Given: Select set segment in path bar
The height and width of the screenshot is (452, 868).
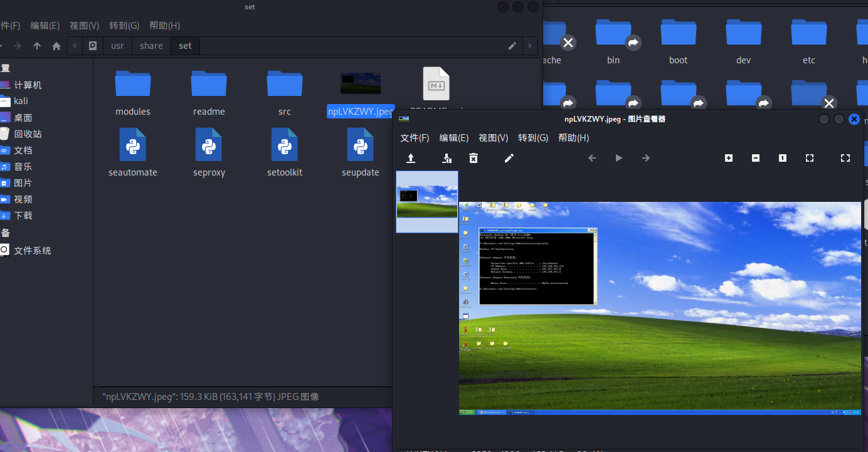Looking at the screenshot, I should [x=185, y=46].
